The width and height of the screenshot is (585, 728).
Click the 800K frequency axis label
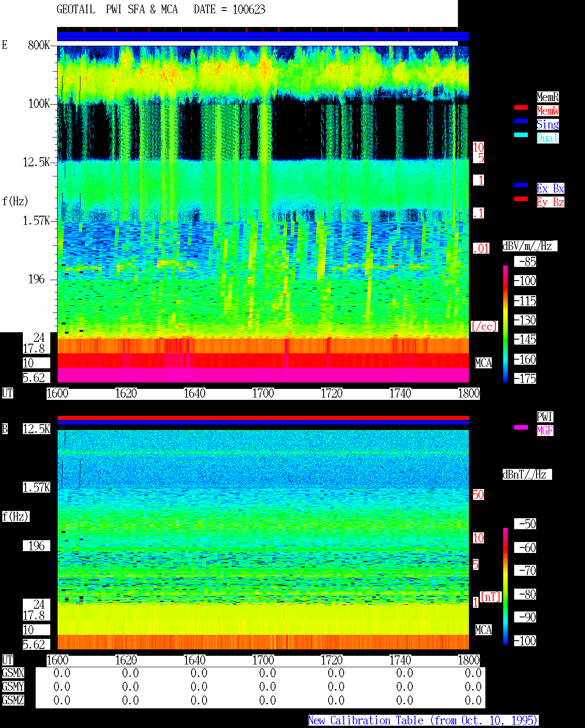39,45
